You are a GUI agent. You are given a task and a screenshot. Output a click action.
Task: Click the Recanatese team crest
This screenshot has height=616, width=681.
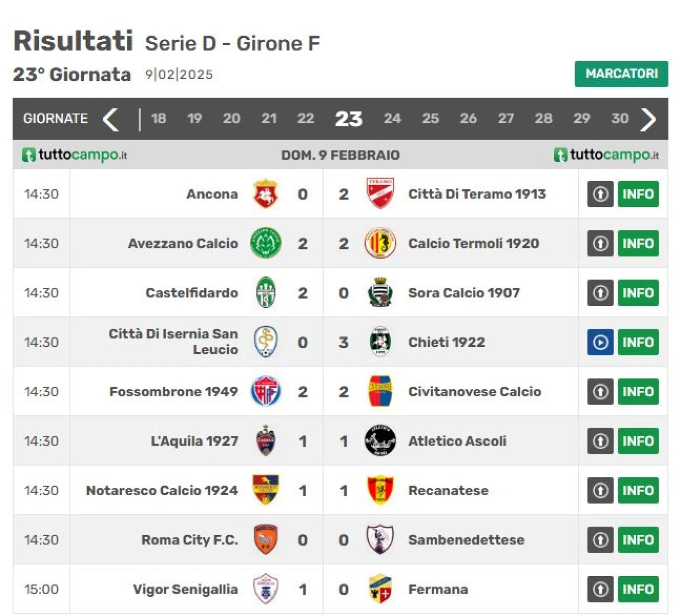380,490
